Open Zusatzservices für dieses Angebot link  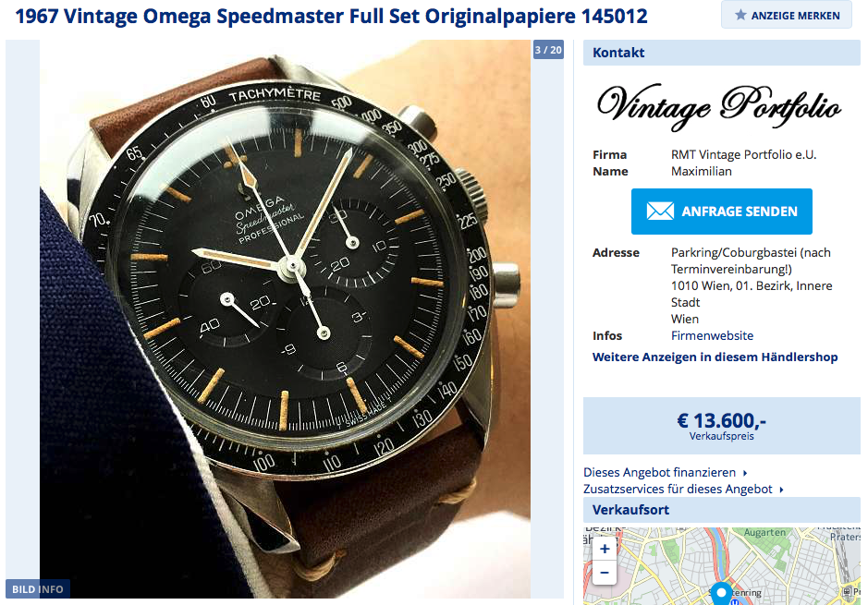tap(678, 490)
